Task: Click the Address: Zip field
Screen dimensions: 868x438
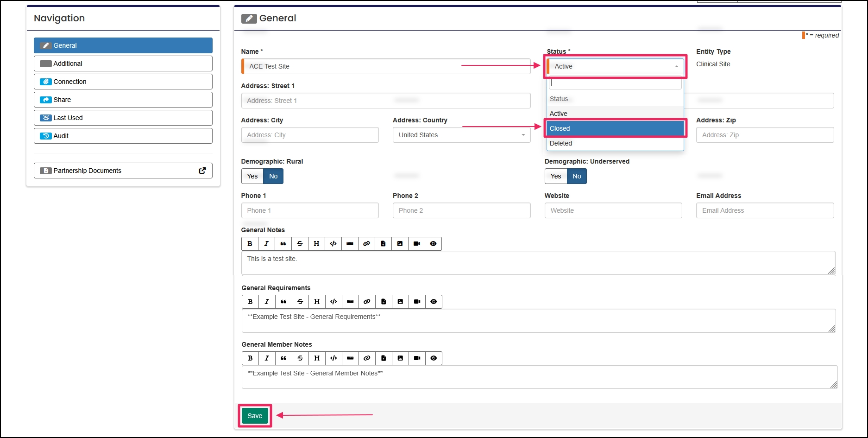Action: coord(765,135)
